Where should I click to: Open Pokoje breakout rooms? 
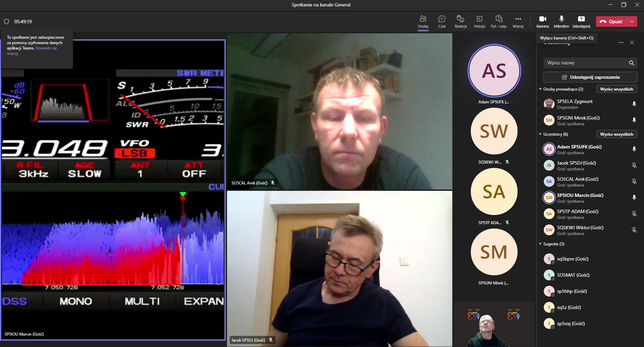(480, 22)
